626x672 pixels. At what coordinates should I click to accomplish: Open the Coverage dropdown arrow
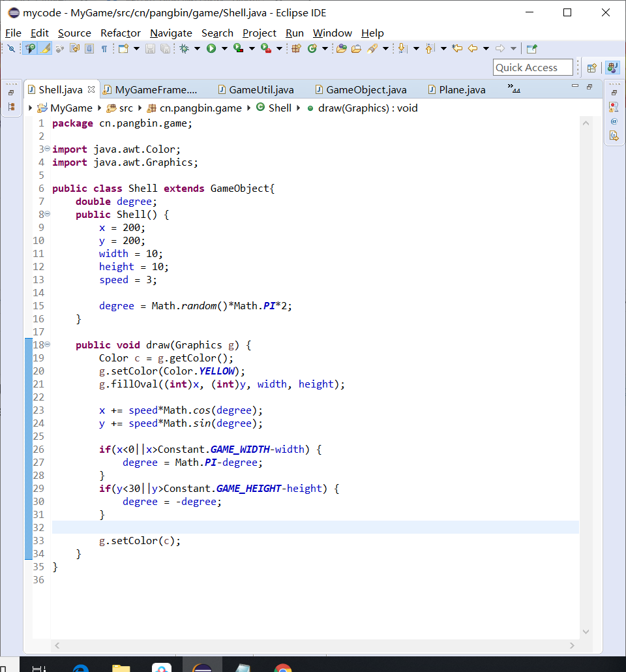(x=252, y=48)
